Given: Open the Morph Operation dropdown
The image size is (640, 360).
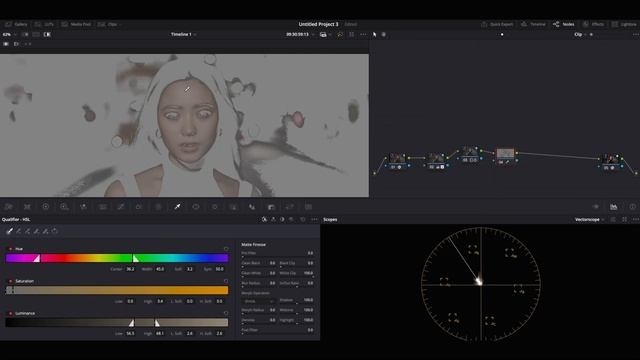Looking at the screenshot, I should (x=258, y=301).
